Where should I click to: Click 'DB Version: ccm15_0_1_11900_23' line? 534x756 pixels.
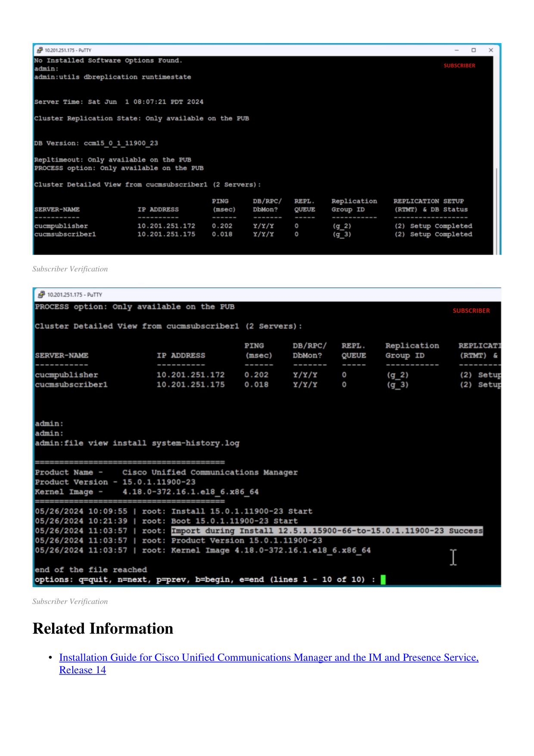coord(96,143)
